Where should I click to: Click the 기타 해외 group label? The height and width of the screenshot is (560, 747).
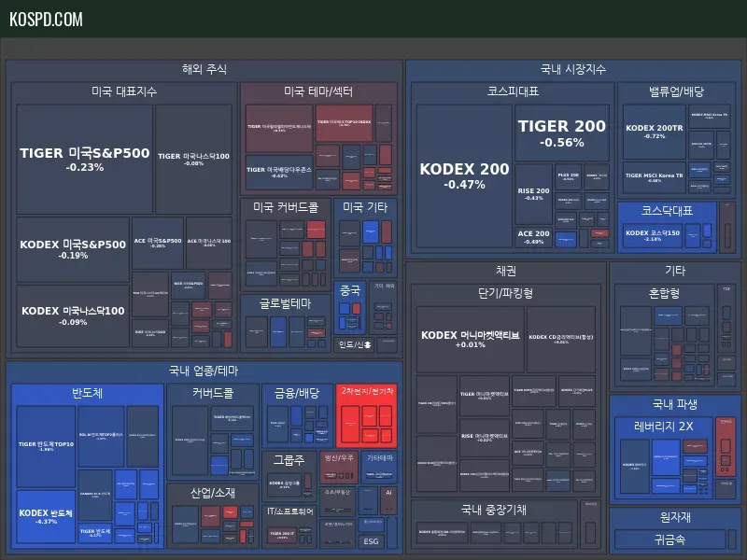384,286
